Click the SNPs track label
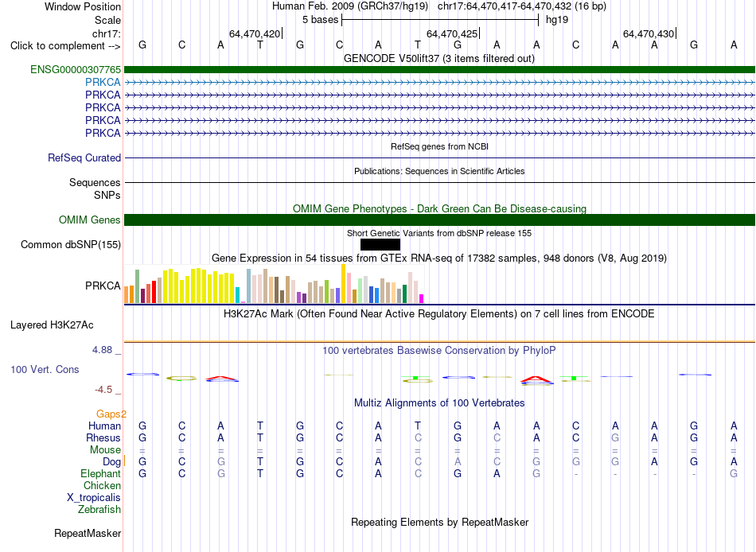Screen dimensions: 756x552 (x=107, y=195)
